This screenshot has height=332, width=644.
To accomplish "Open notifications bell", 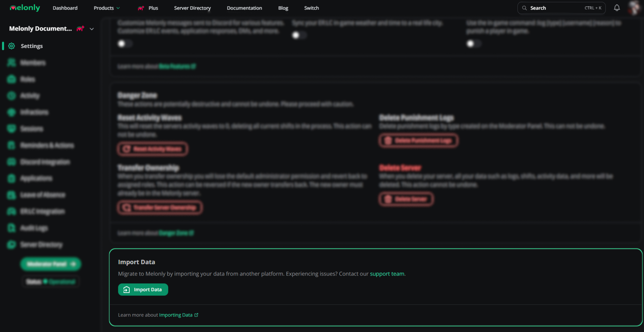I will [617, 8].
